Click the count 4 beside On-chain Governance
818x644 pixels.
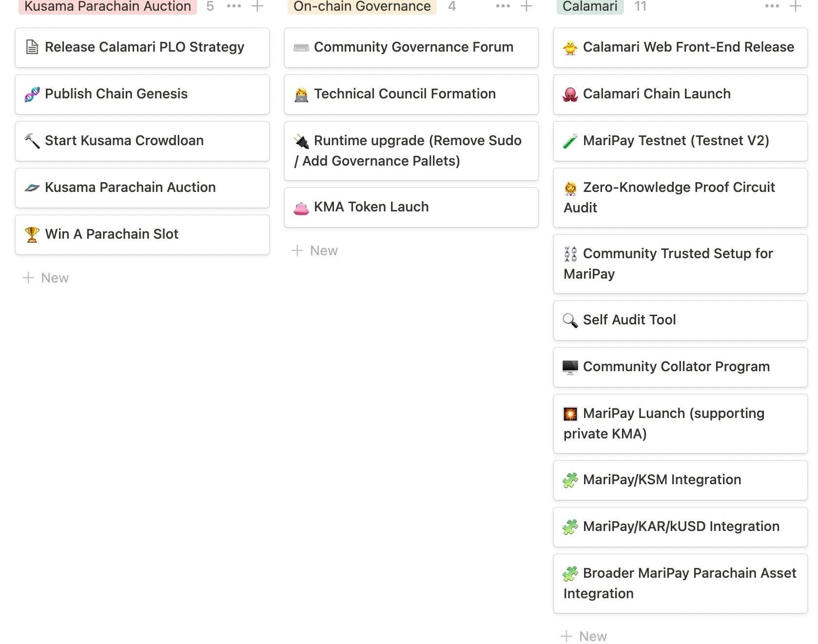[x=452, y=6]
